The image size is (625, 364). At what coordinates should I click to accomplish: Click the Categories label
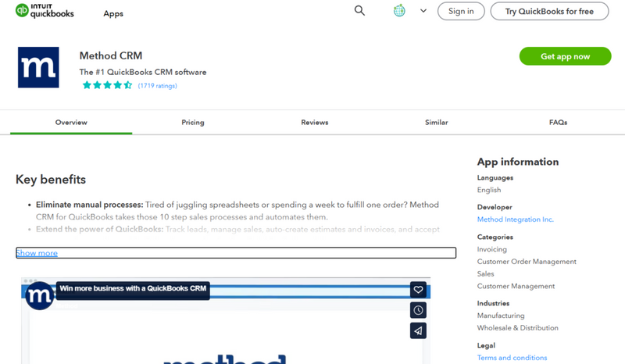coord(495,237)
